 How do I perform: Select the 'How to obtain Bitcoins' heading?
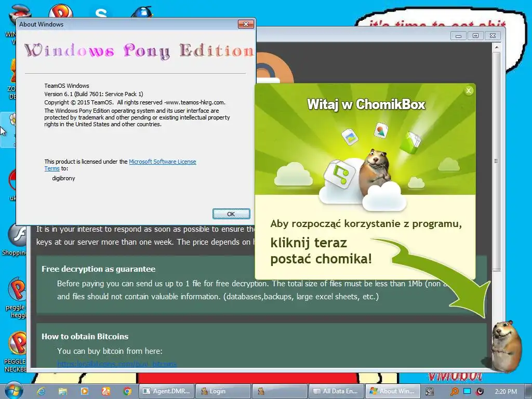click(85, 337)
